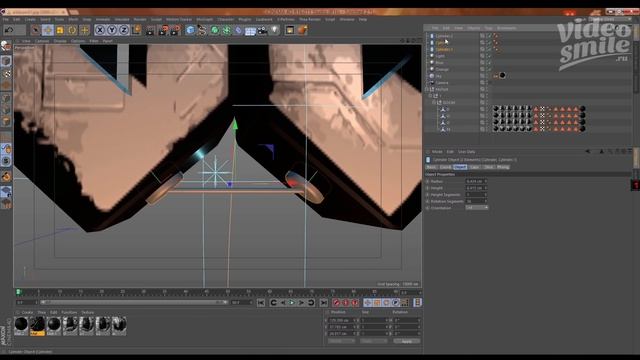640x360 pixels.
Task: Toggle enable checkmark of Light object
Action: click(x=489, y=56)
